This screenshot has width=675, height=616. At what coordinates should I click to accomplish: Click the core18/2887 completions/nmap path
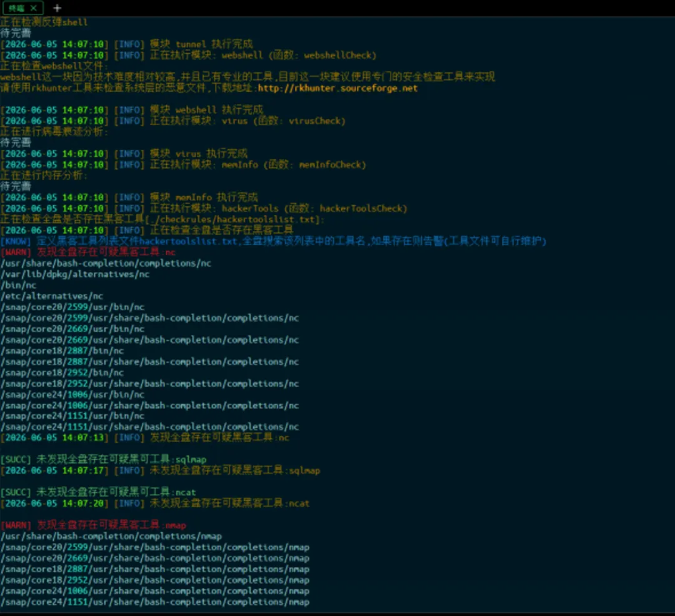(155, 569)
